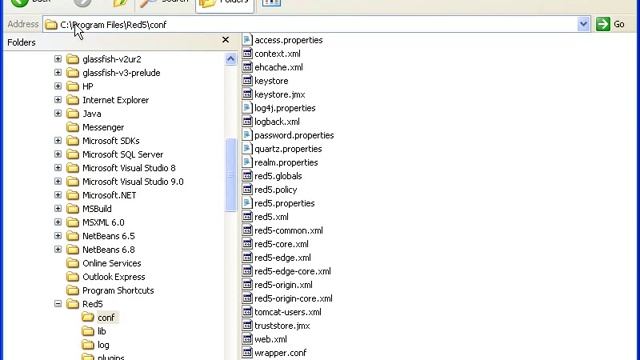Select the red5-edge.xml file icon

[247, 257]
